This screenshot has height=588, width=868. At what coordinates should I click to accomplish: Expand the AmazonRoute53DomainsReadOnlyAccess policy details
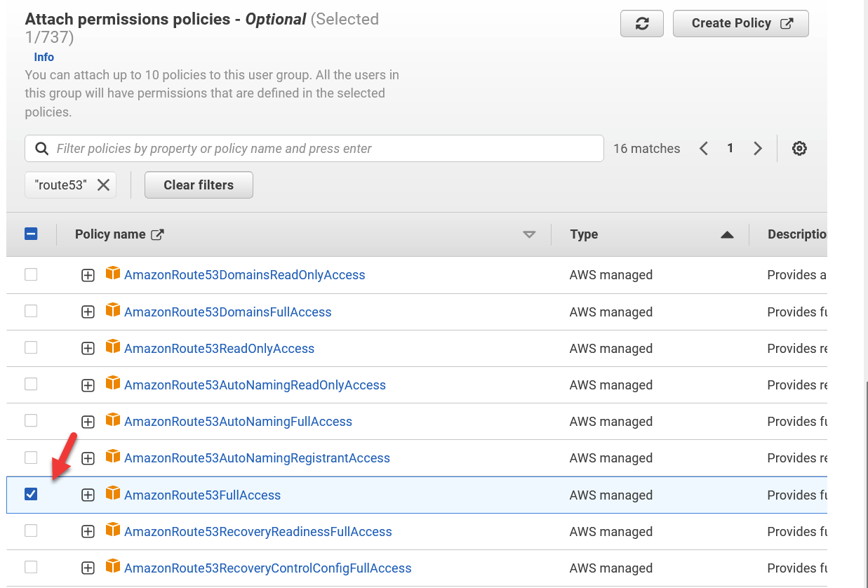coord(88,276)
